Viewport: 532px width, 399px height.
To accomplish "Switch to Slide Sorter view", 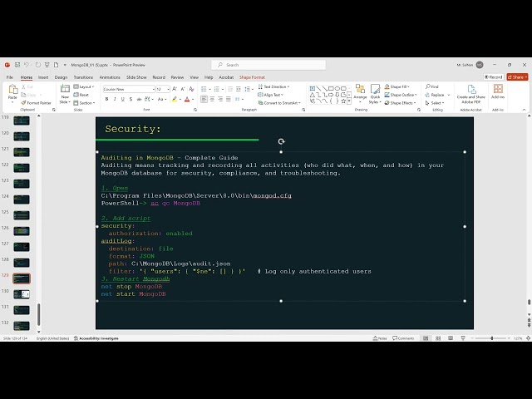I will click(438, 338).
